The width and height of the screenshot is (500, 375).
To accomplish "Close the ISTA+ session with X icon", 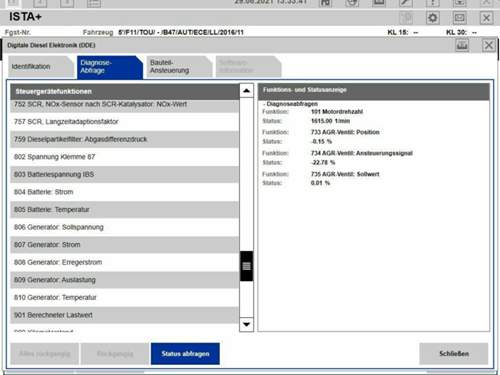I will tap(486, 18).
